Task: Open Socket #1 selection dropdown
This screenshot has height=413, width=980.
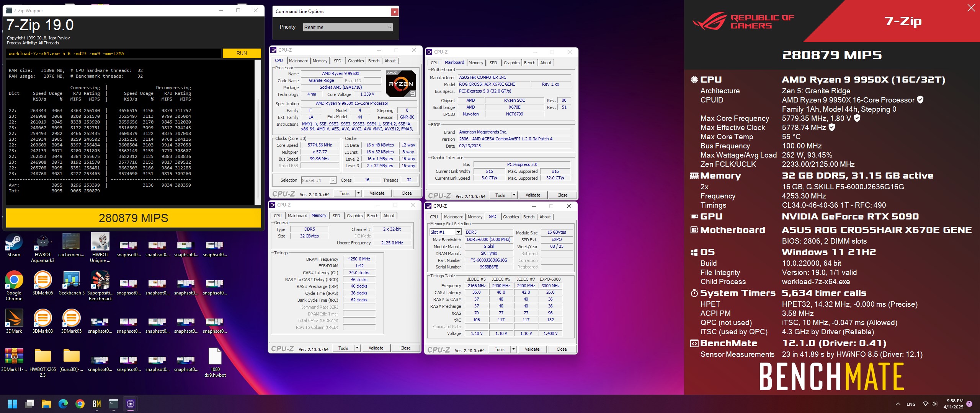Action: [318, 180]
